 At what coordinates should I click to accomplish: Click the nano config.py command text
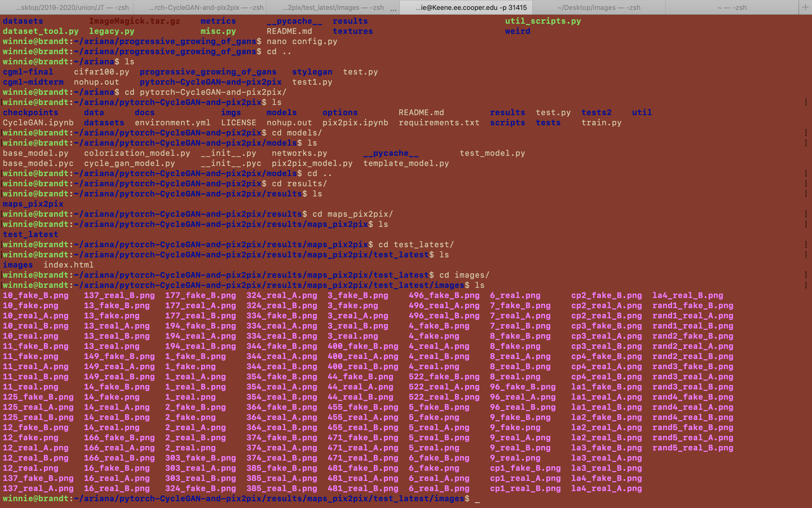302,41
